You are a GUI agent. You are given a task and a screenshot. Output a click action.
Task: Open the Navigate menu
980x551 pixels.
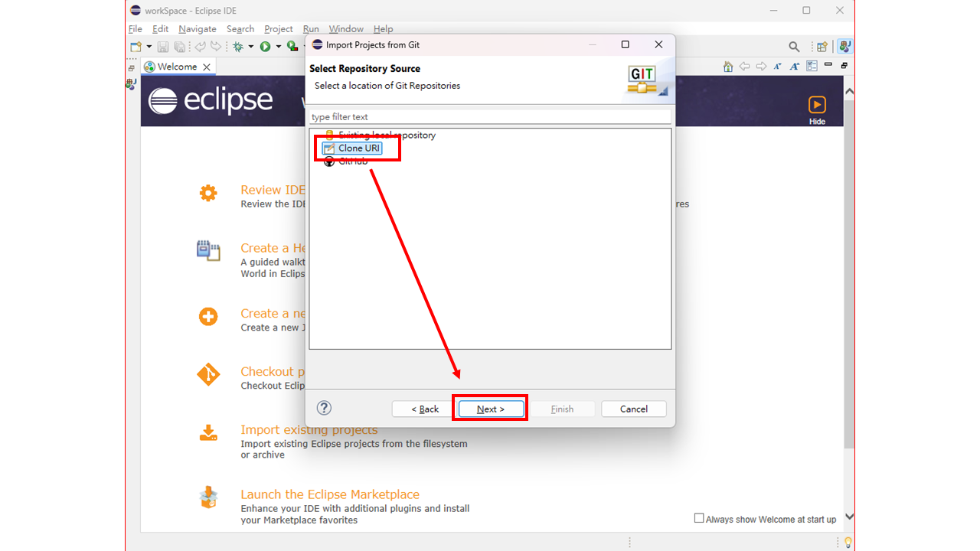point(198,29)
